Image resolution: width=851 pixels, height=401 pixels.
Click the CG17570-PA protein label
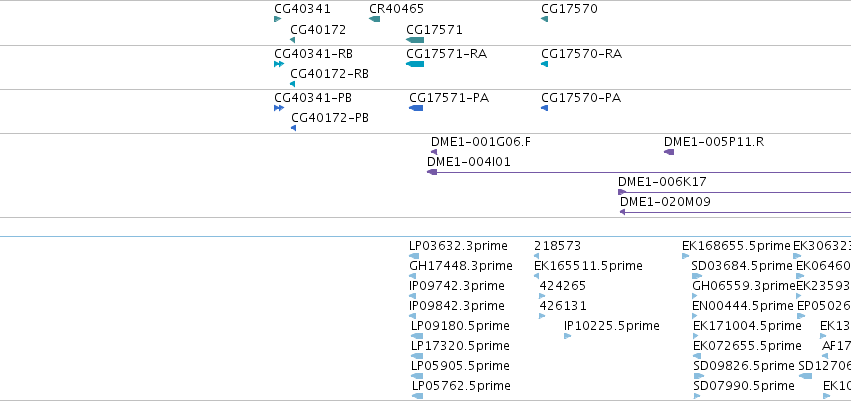click(x=581, y=98)
